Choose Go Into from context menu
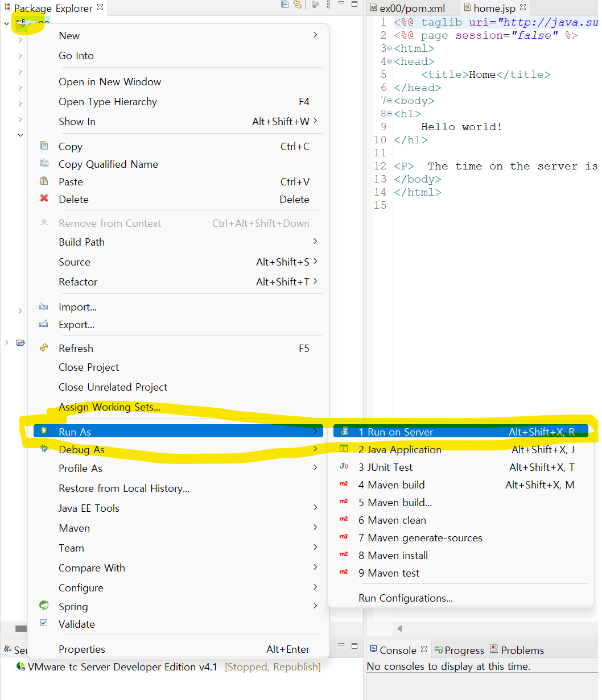602x700 pixels. click(178, 55)
